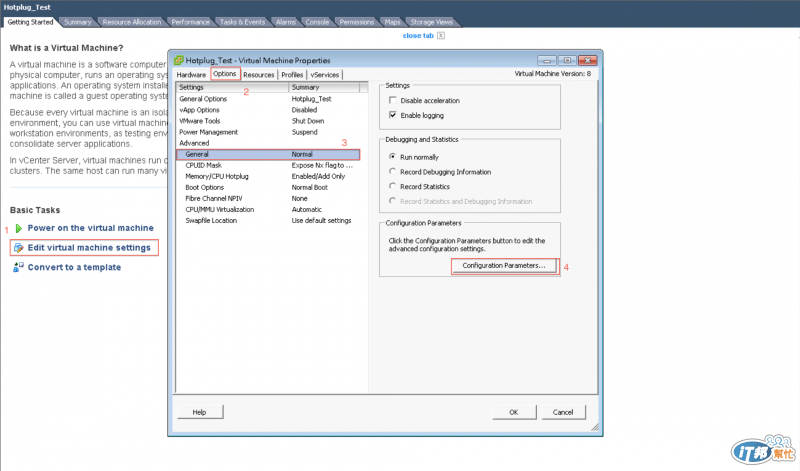
Task: Switch to the Summary tab
Action: pyautogui.click(x=78, y=22)
